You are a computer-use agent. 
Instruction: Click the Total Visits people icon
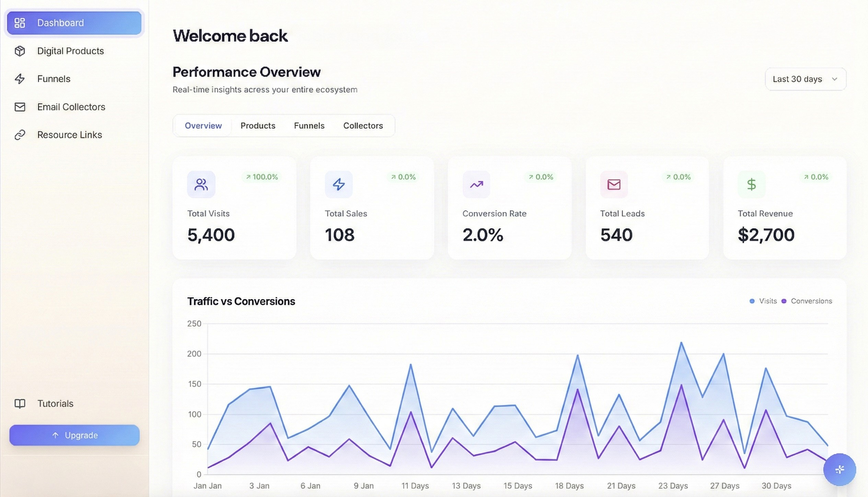tap(201, 184)
